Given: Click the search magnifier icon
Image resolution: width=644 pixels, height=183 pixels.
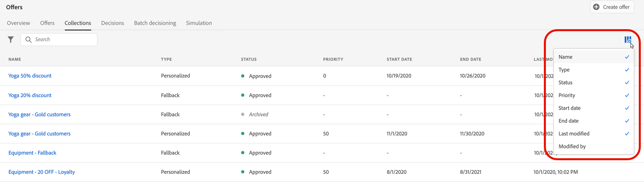Looking at the screenshot, I should click(x=28, y=40).
